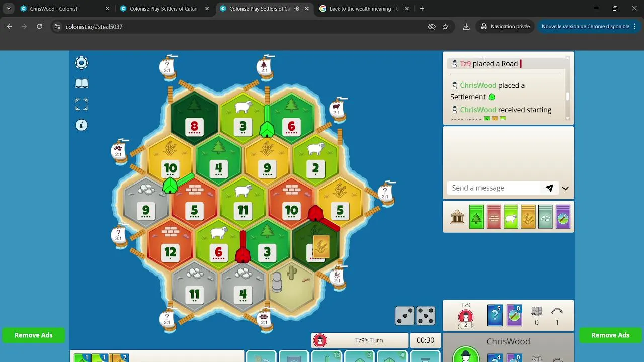Click the brick hex numbered 12
644x362 pixels.
tap(170, 245)
